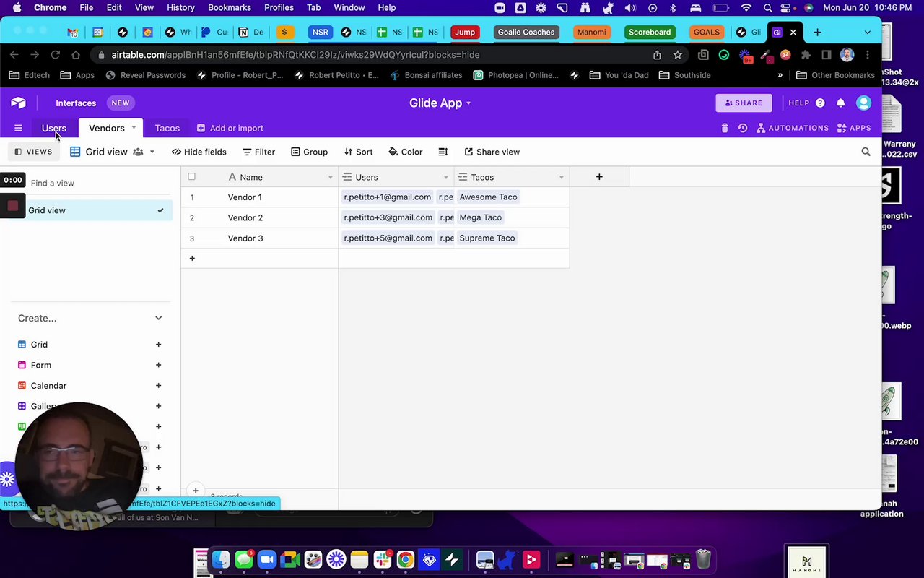Open the Profiles menu in the menu bar

[x=279, y=7]
